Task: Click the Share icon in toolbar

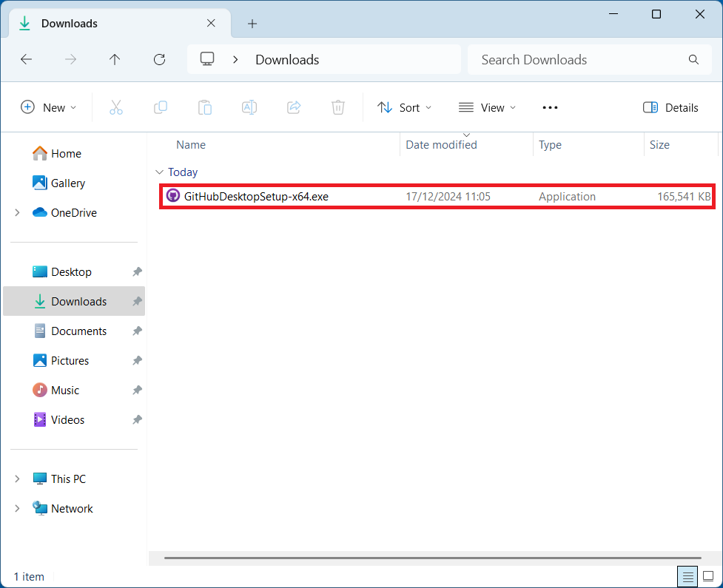Action: pos(294,107)
